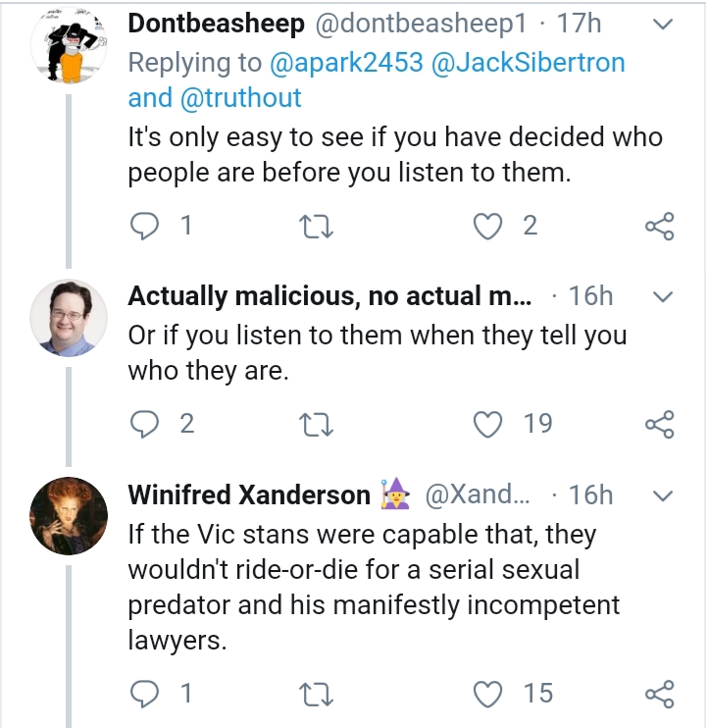Follow the @JackSibertron mention link
Screen dimensions: 706x728
[529, 62]
